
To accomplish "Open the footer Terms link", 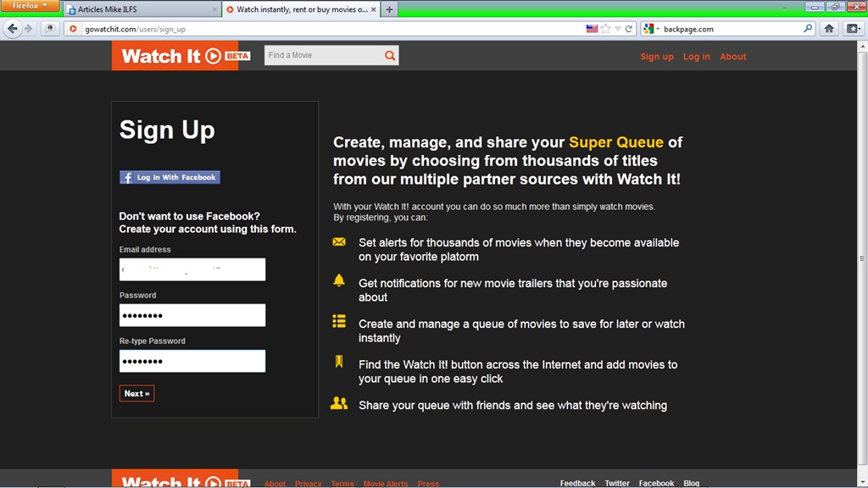I will pyautogui.click(x=342, y=484).
